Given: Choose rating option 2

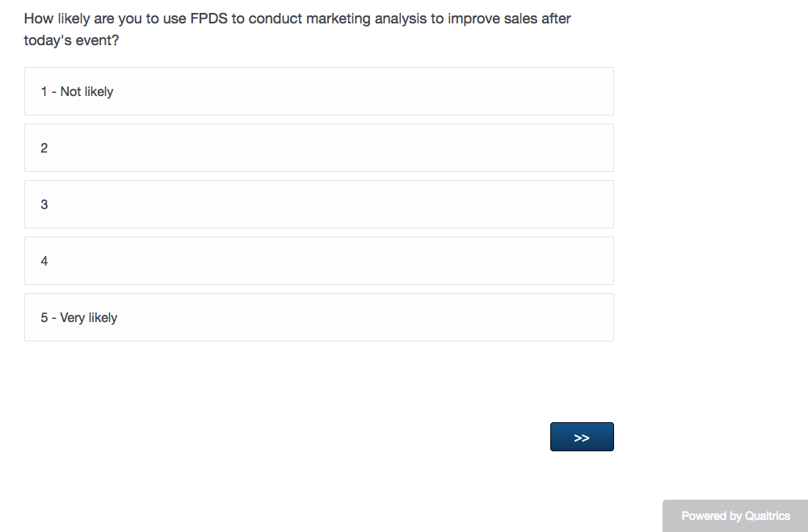Looking at the screenshot, I should pyautogui.click(x=318, y=148).
